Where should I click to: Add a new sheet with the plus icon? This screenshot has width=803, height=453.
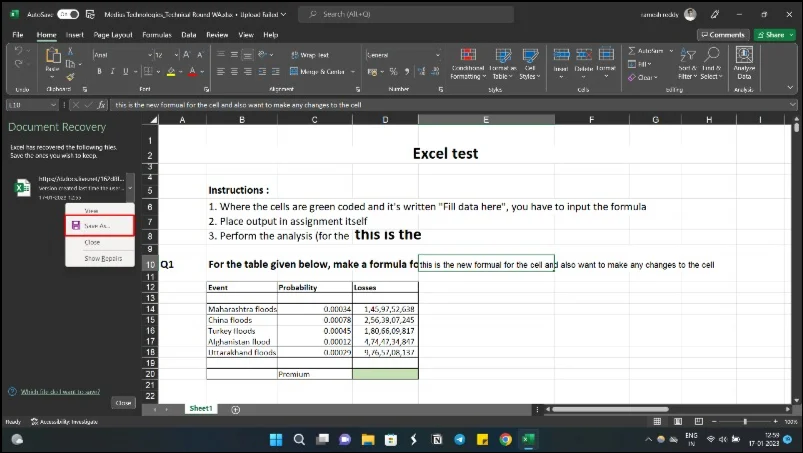236,409
